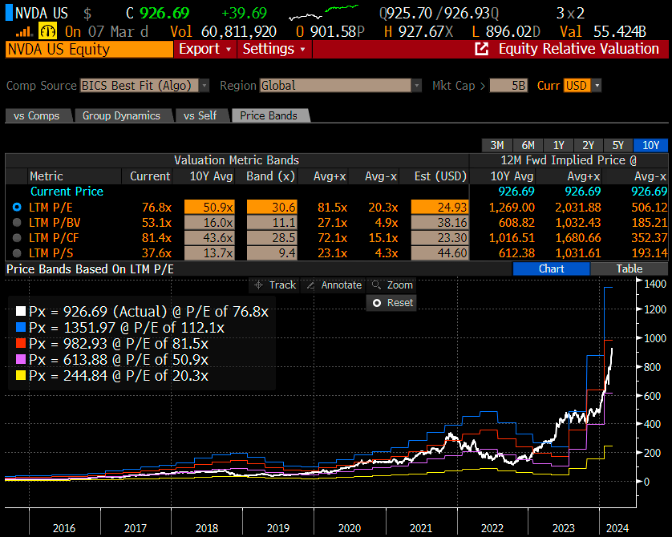This screenshot has width=672, height=538.
Task: Edit the LTM P/BV 10Y Avg 16.0x field
Action: click(210, 223)
